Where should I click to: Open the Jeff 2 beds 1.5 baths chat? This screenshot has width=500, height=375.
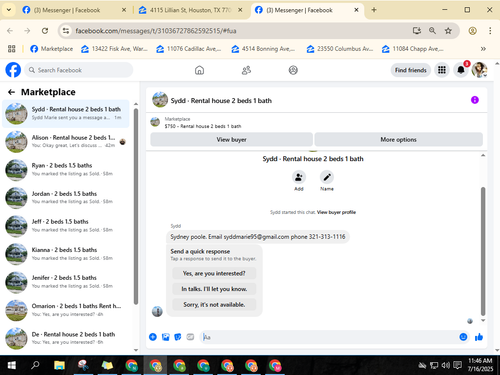pos(65,225)
